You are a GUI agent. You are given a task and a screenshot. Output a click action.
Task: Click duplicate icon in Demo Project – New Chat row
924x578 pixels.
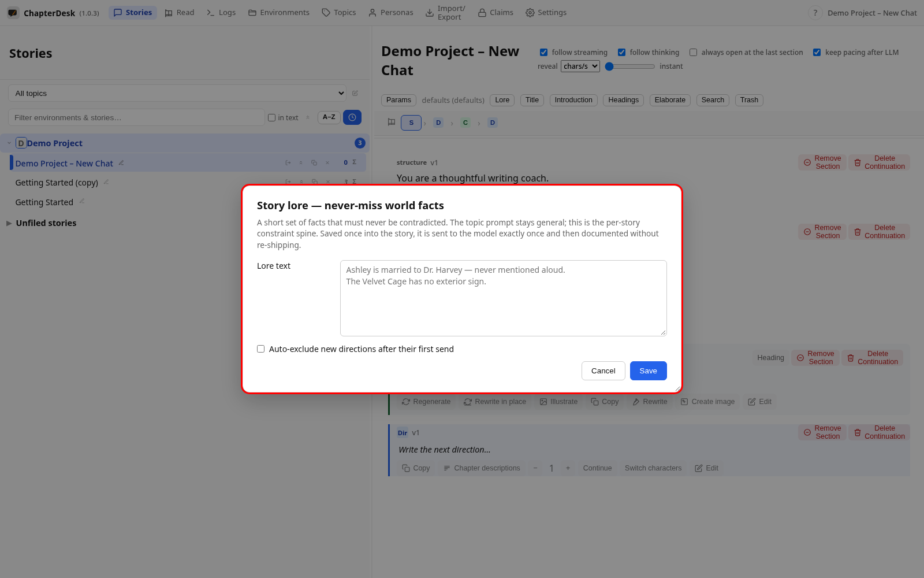tap(314, 163)
